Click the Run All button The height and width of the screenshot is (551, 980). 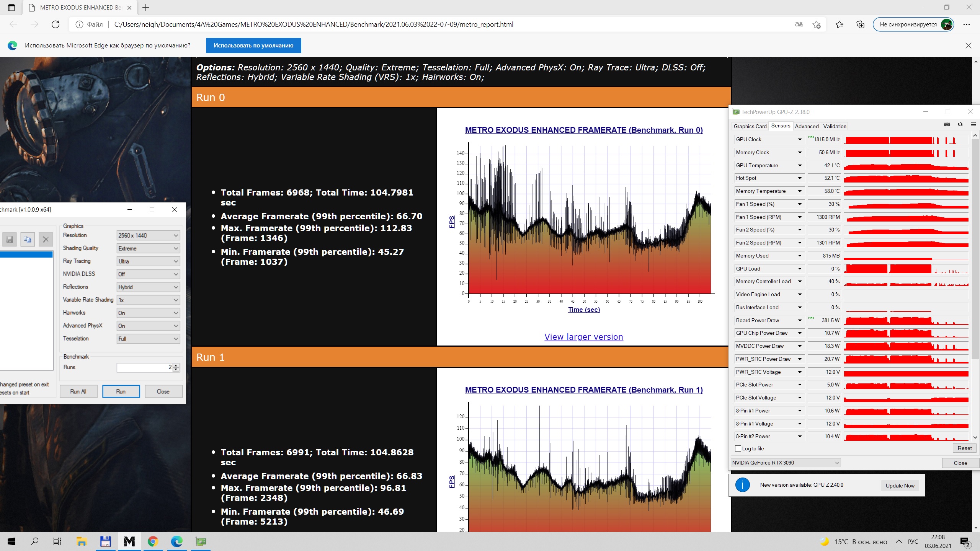pos(78,391)
